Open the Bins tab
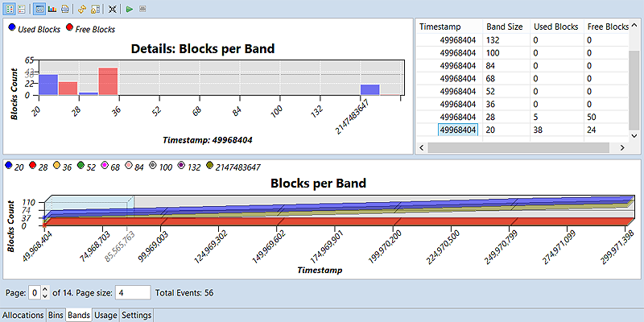Viewport: 644px width, 322px height. click(x=55, y=315)
